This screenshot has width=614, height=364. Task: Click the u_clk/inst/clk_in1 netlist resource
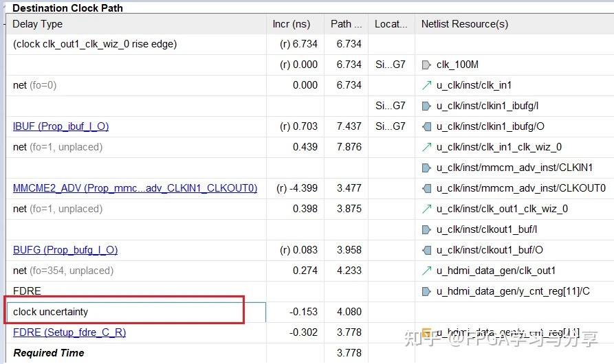(x=474, y=85)
